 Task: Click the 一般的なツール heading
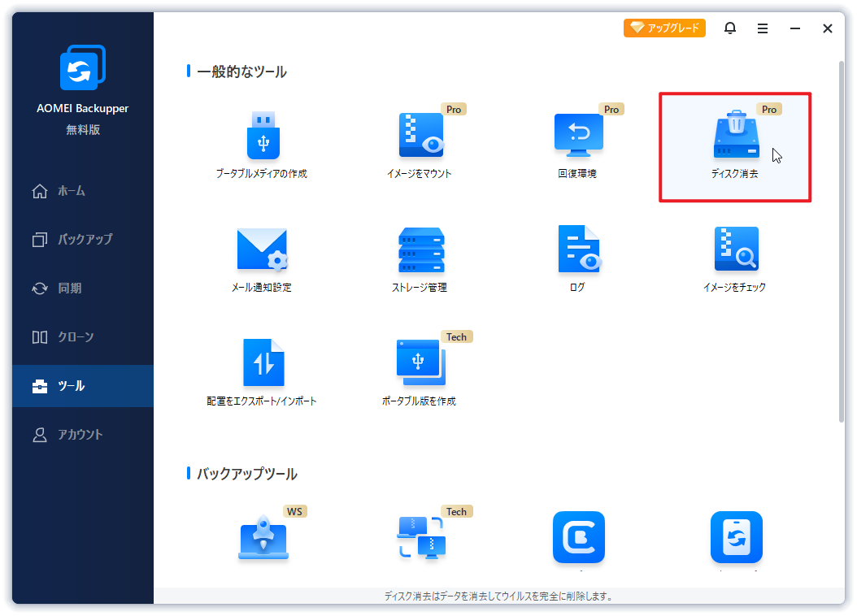(x=241, y=72)
